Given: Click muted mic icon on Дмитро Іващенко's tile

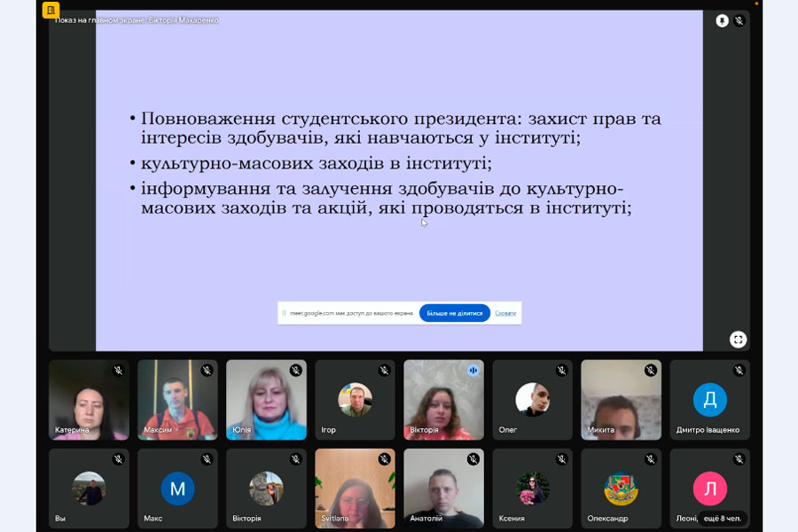Looking at the screenshot, I should click(739, 371).
